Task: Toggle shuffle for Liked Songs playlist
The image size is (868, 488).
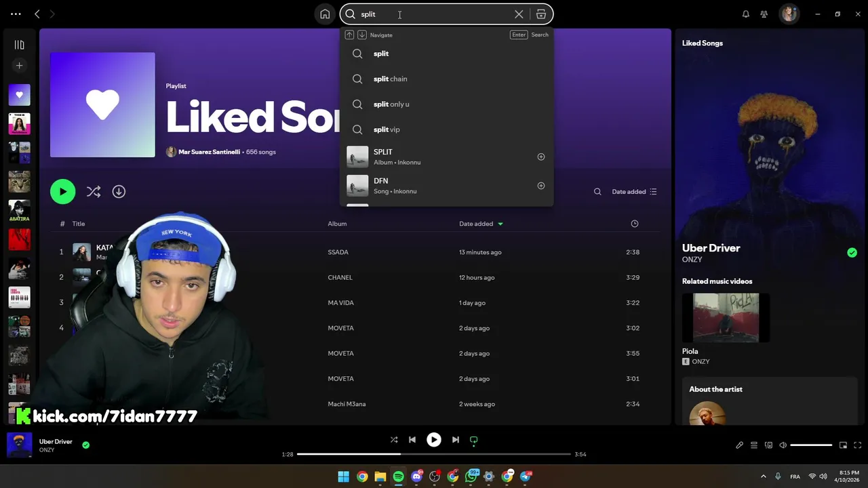Action: 94,192
